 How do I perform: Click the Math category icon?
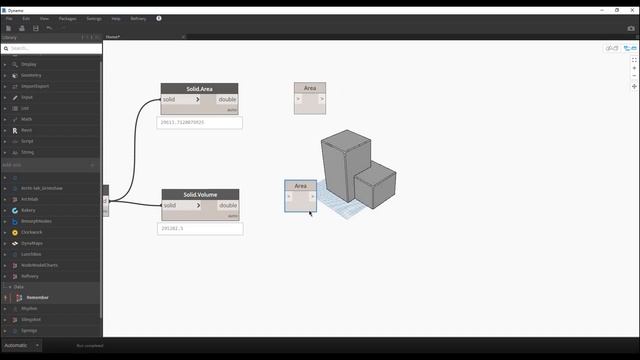pos(15,119)
